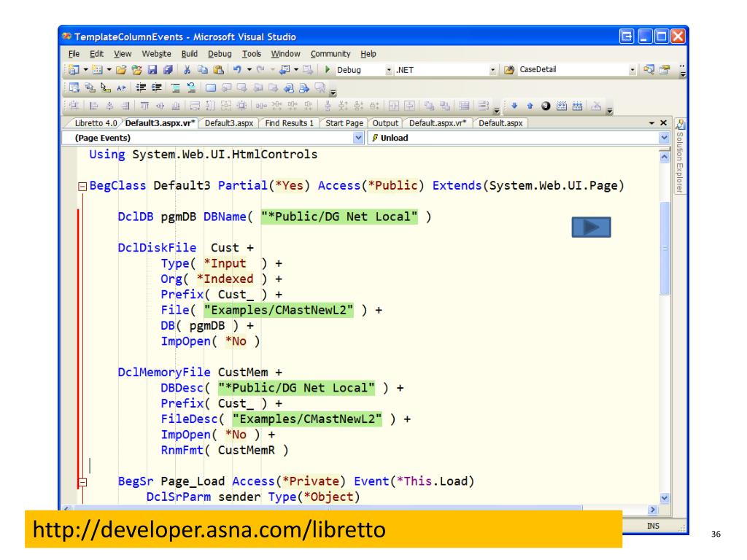
Task: Switch to the Start Page tab
Action: (344, 122)
